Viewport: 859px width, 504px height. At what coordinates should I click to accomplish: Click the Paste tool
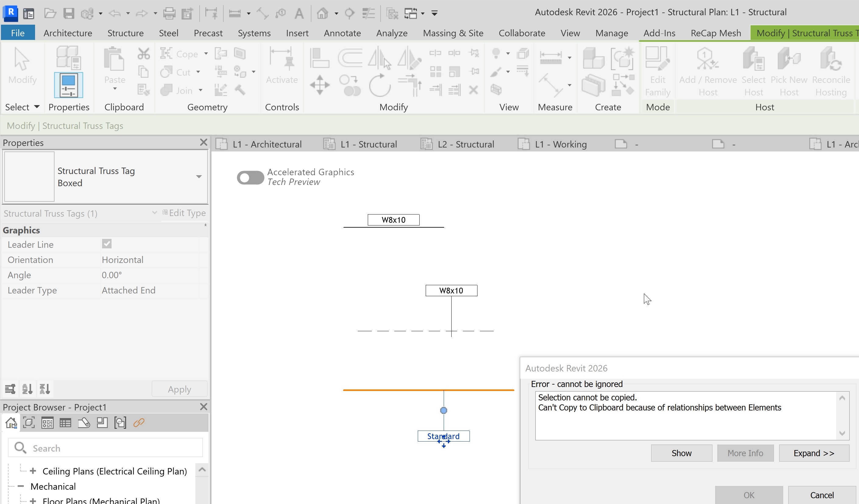pyautogui.click(x=114, y=66)
